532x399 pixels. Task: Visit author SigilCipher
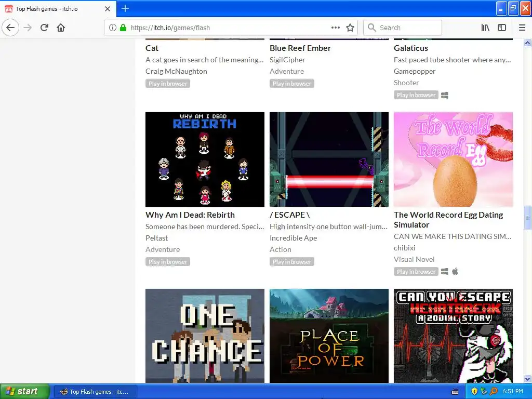[287, 60]
